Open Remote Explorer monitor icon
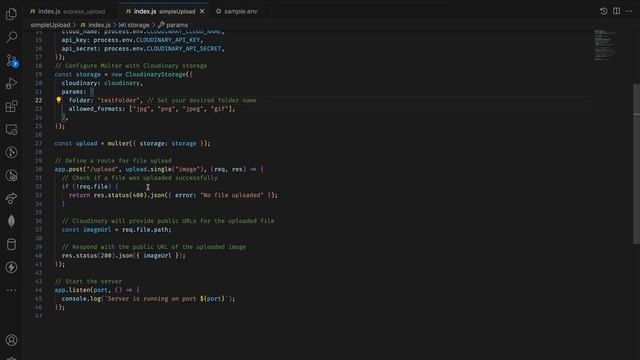The width and height of the screenshot is (640, 360). [11, 130]
